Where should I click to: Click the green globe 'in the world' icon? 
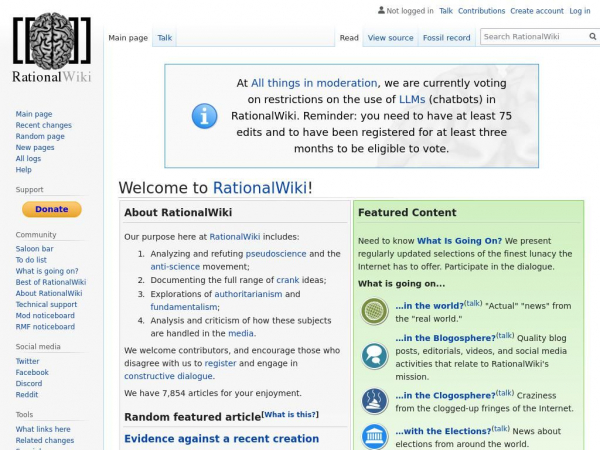pos(374,311)
